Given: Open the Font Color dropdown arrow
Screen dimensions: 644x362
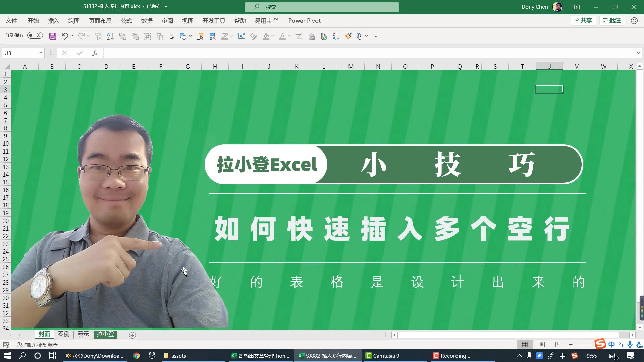Looking at the screenshot, I should point(289,36).
